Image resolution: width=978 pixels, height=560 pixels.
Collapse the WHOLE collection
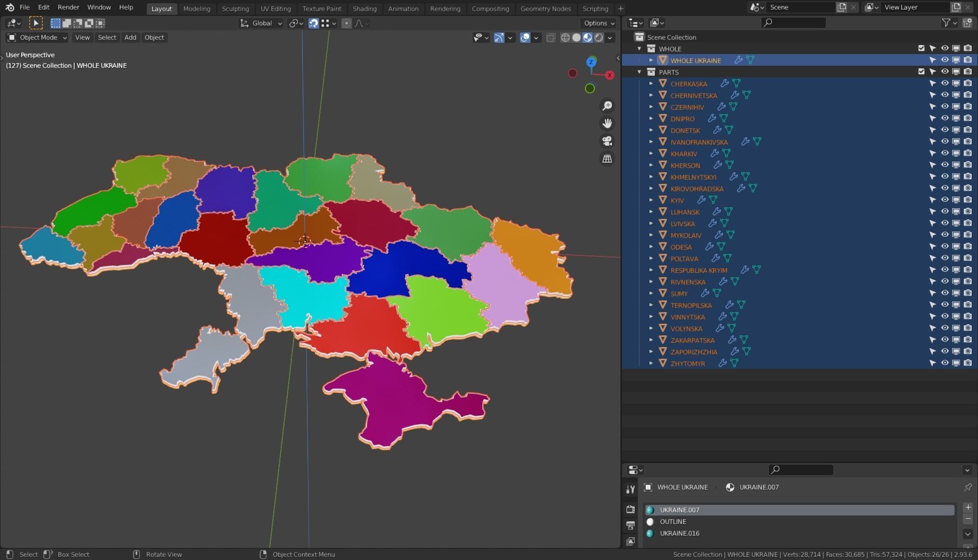click(x=639, y=49)
